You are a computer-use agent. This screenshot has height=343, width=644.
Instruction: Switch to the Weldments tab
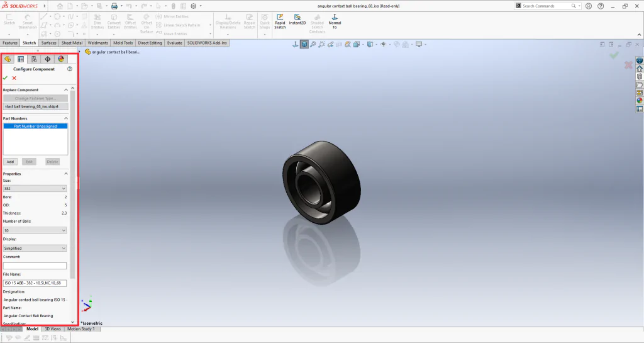tap(97, 43)
